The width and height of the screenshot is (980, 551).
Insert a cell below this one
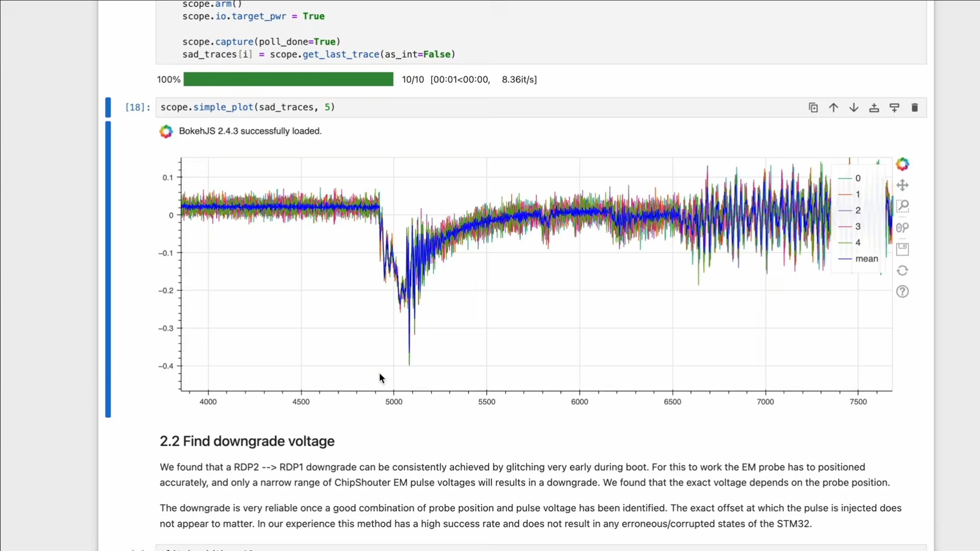click(x=894, y=108)
